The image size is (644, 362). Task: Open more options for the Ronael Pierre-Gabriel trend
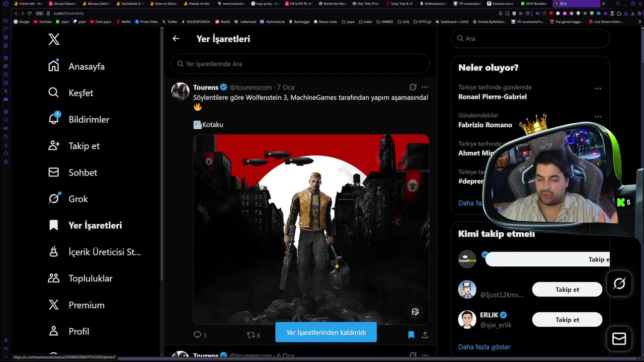[x=598, y=88]
